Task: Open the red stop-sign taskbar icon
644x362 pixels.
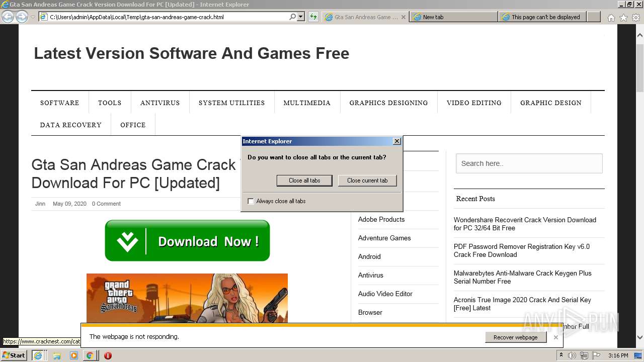Action: pyautogui.click(x=108, y=355)
